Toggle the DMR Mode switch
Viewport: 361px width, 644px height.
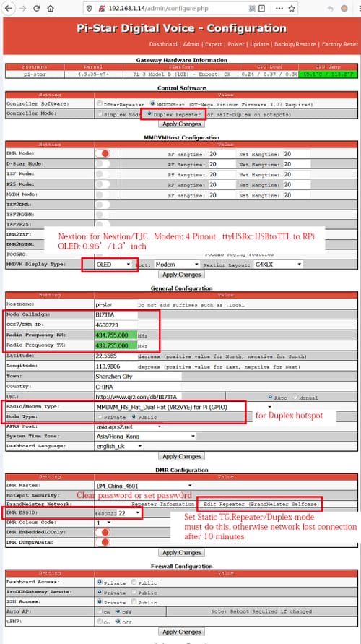pyautogui.click(x=103, y=153)
